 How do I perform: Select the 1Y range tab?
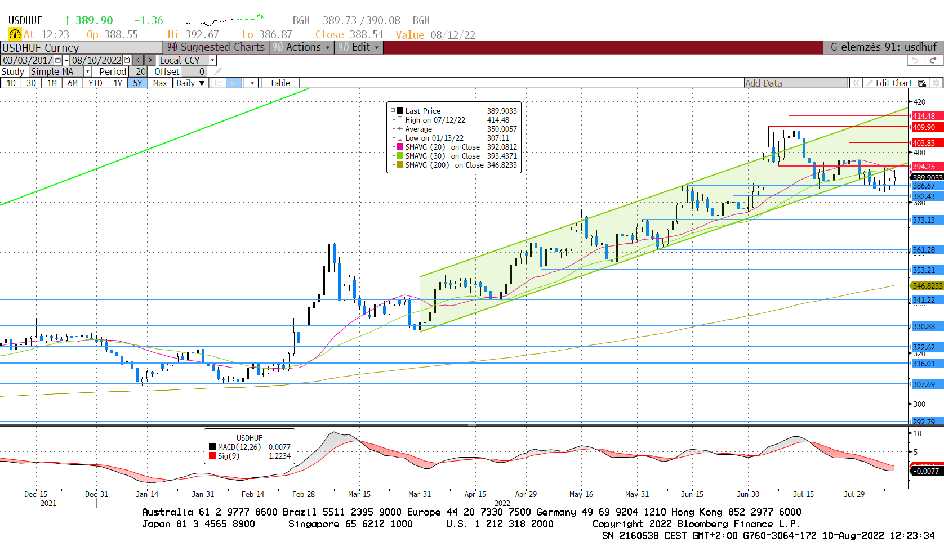click(x=117, y=83)
